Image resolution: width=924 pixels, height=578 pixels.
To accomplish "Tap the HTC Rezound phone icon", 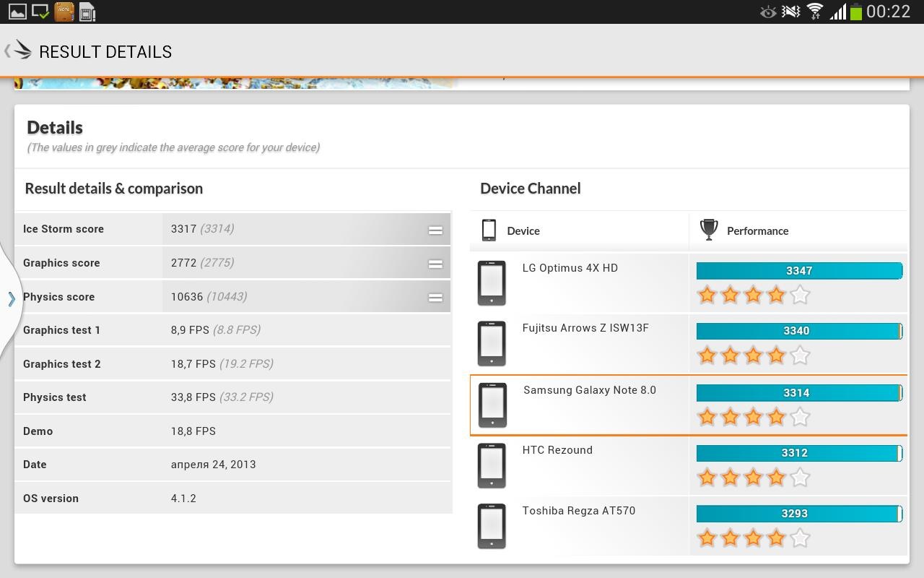I will [492, 465].
